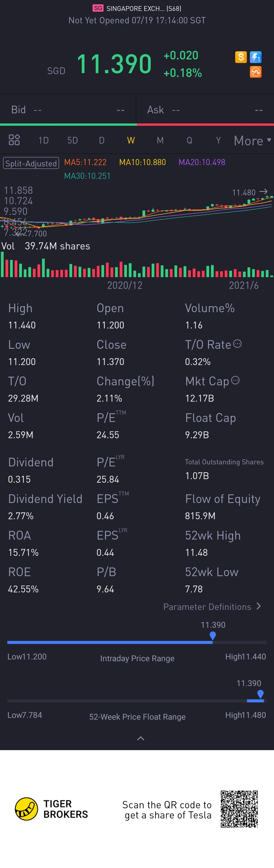Tap the orange chart badge icon
The height and width of the screenshot is (868, 274).
point(256,72)
